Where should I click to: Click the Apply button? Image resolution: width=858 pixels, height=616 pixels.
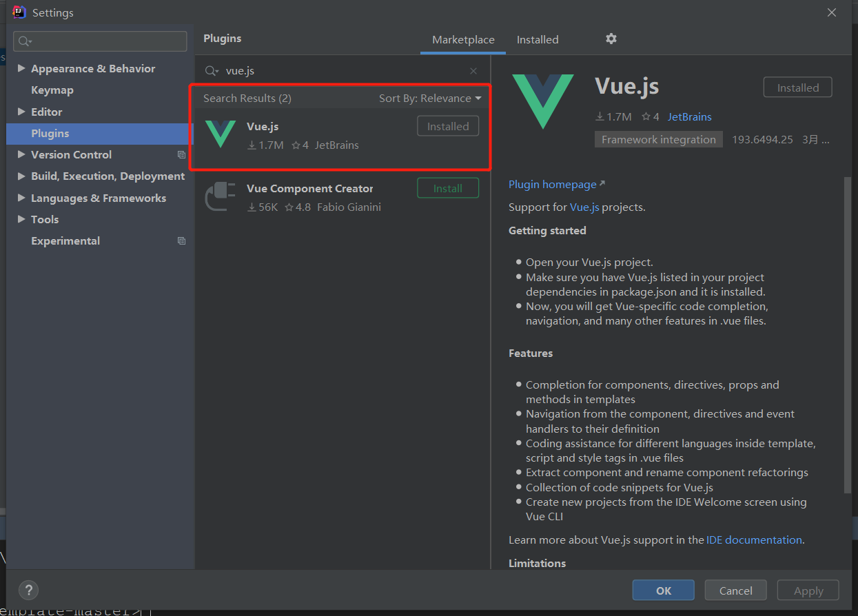pos(808,591)
